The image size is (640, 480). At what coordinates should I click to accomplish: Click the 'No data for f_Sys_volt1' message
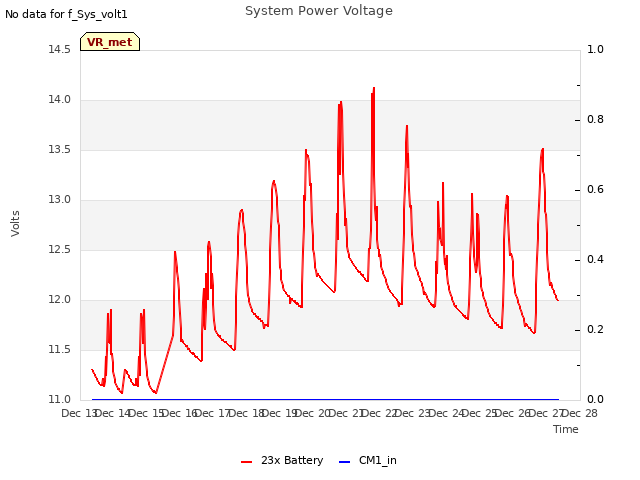(66, 14)
